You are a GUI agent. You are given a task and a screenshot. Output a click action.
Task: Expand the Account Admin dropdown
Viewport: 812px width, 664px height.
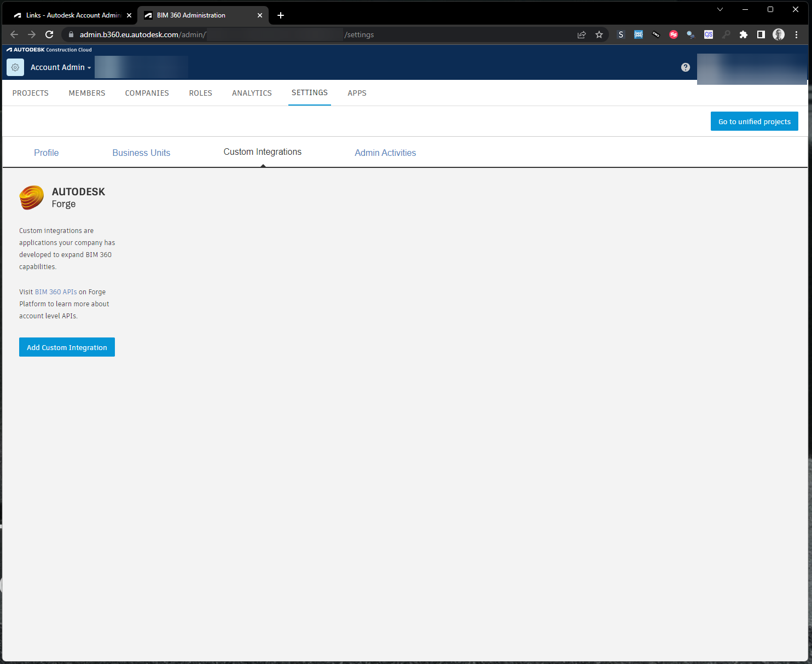[x=61, y=67]
